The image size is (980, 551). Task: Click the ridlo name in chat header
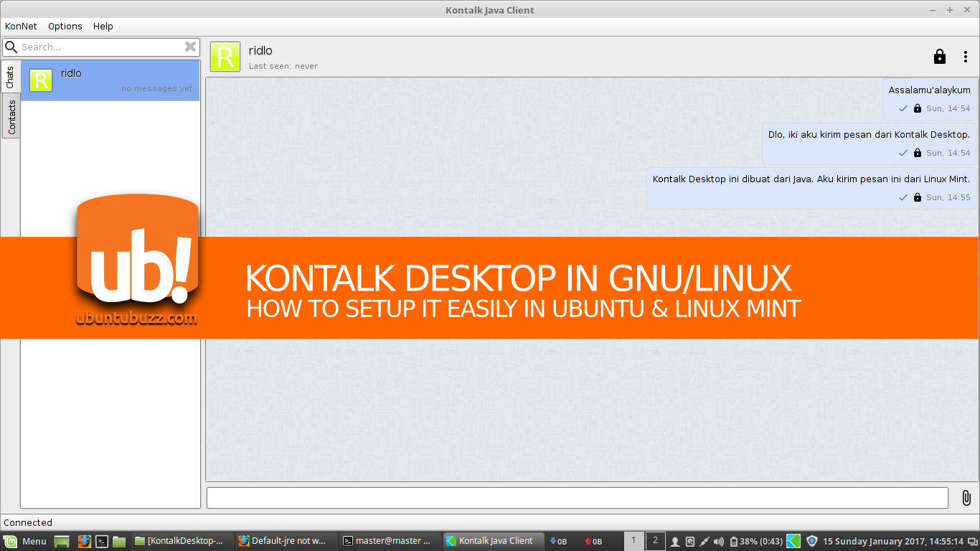click(260, 50)
